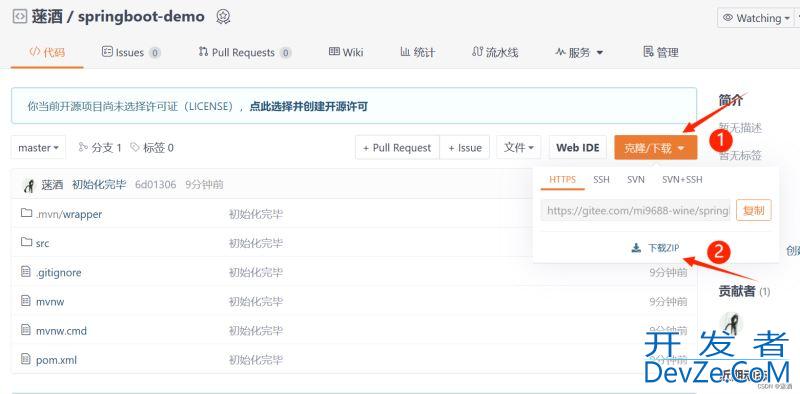The image size is (800, 394).
Task: Open the Issues tab
Action: tap(131, 52)
